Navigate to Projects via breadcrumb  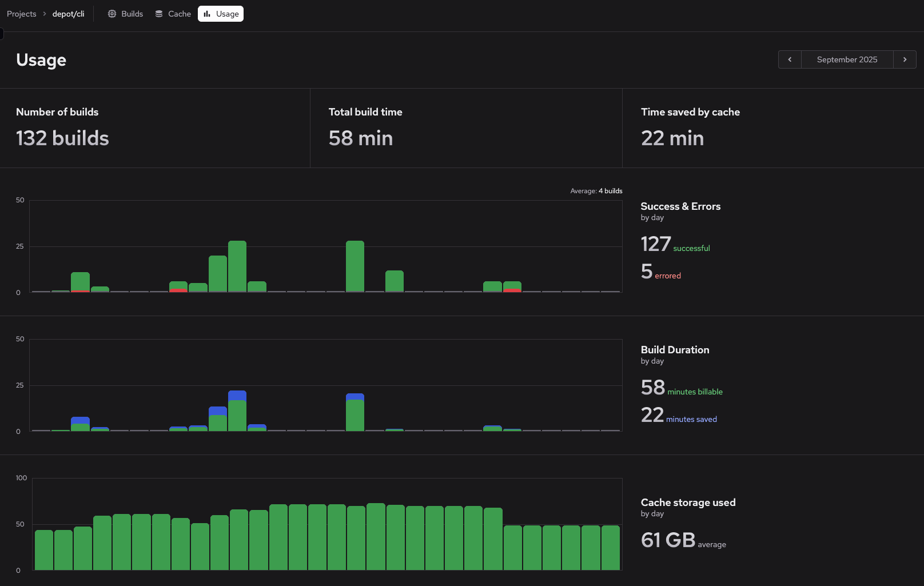(x=21, y=13)
